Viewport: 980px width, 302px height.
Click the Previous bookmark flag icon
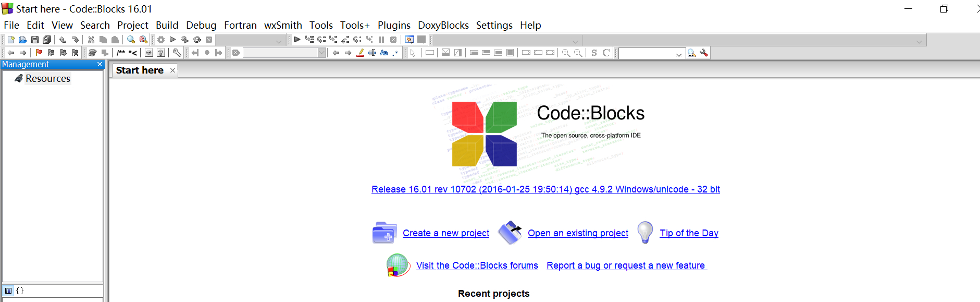tap(51, 53)
